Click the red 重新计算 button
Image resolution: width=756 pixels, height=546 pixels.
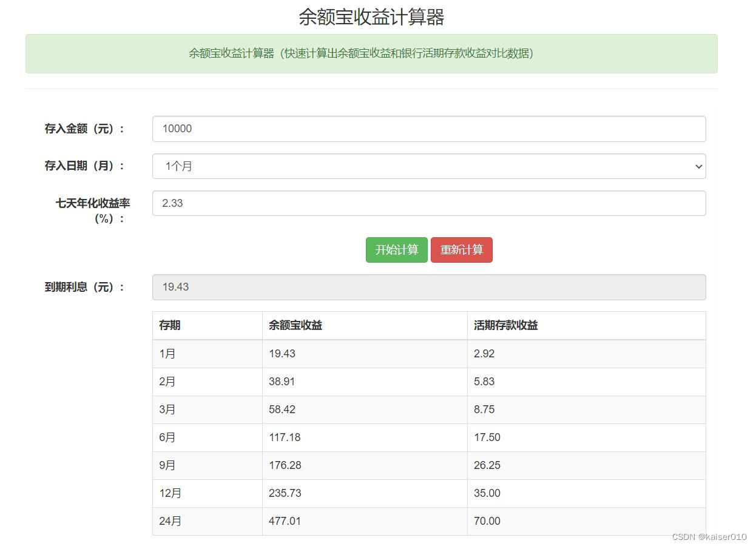pos(462,250)
